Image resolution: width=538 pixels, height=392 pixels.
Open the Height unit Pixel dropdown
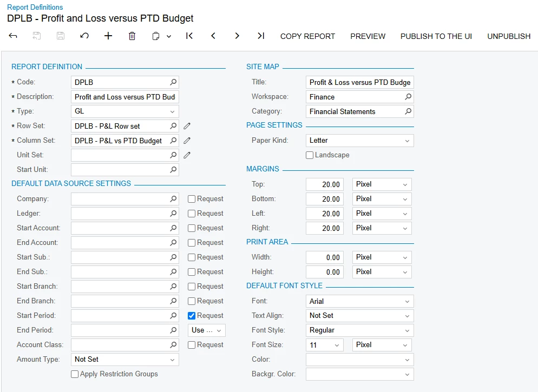382,272
